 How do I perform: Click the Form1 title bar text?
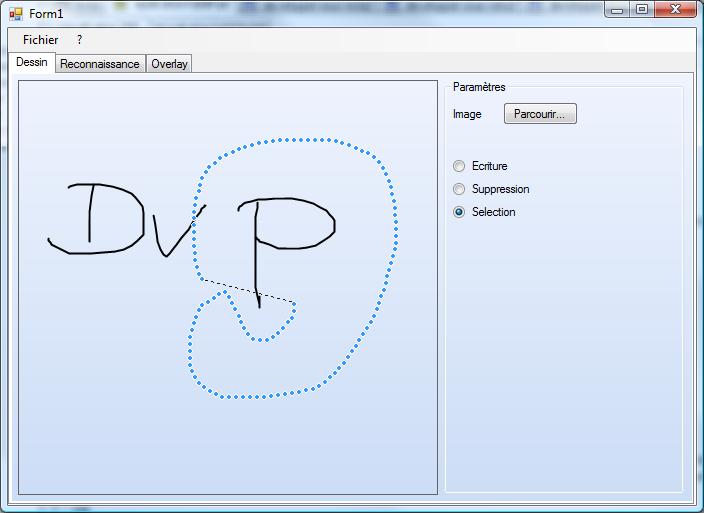[x=46, y=14]
